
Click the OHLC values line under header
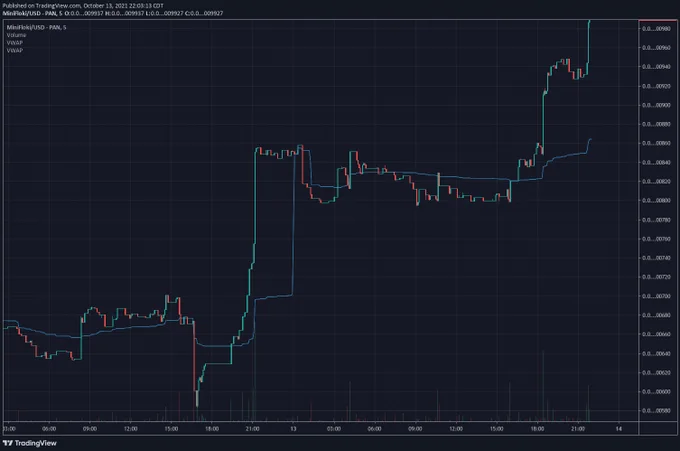coord(113,13)
